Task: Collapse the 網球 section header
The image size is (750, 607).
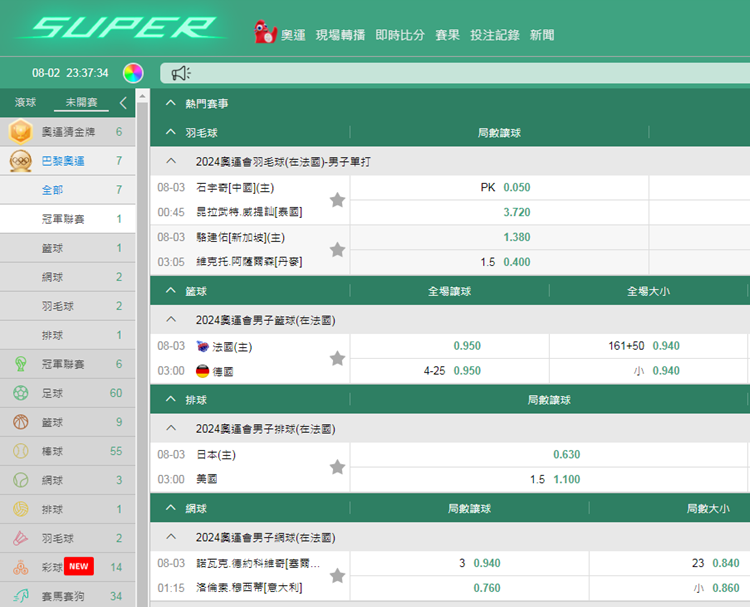Action: tap(171, 508)
